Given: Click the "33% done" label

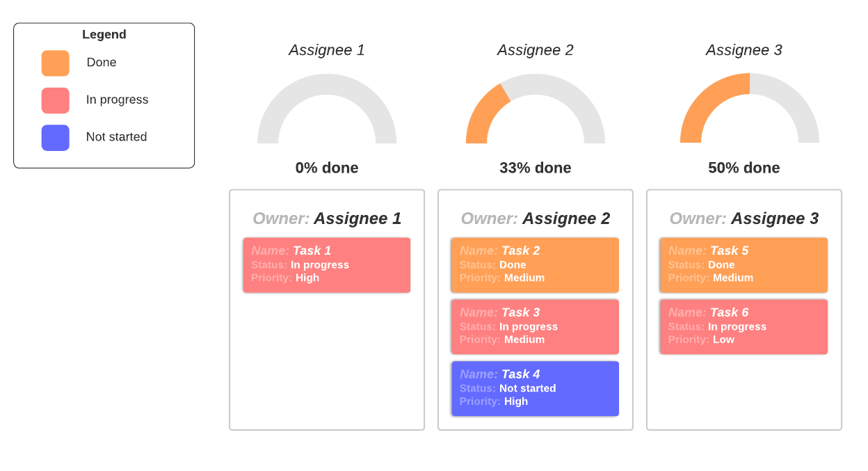Looking at the screenshot, I should [536, 168].
